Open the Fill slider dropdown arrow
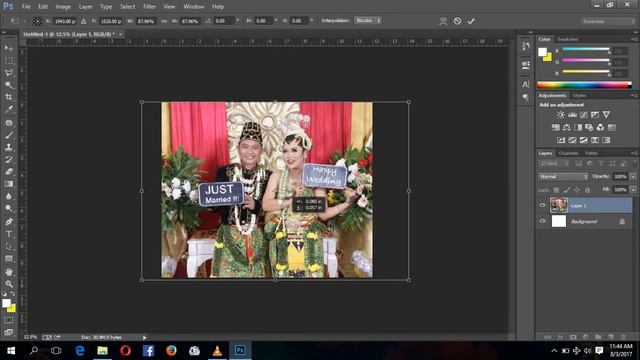Viewport: 640px width, 360px height. click(633, 189)
